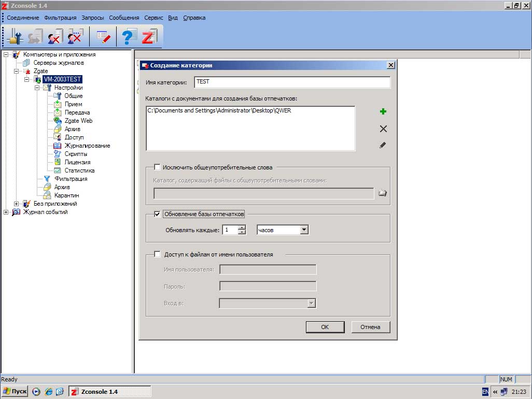Select Скрипты in the tree
The height and width of the screenshot is (399, 532).
(76, 154)
